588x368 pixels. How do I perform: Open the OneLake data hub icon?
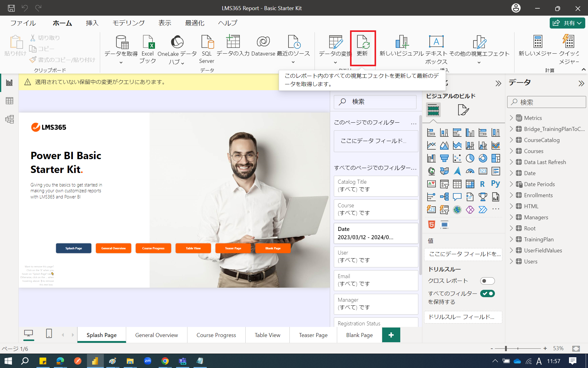tap(177, 42)
